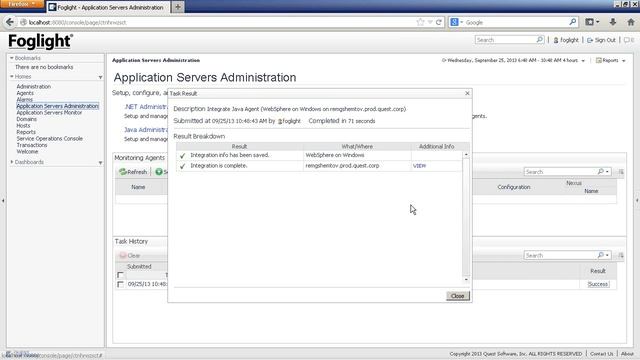The width and height of the screenshot is (640, 360).
Task: Click the browser back arrow button
Action: [x=10, y=22]
